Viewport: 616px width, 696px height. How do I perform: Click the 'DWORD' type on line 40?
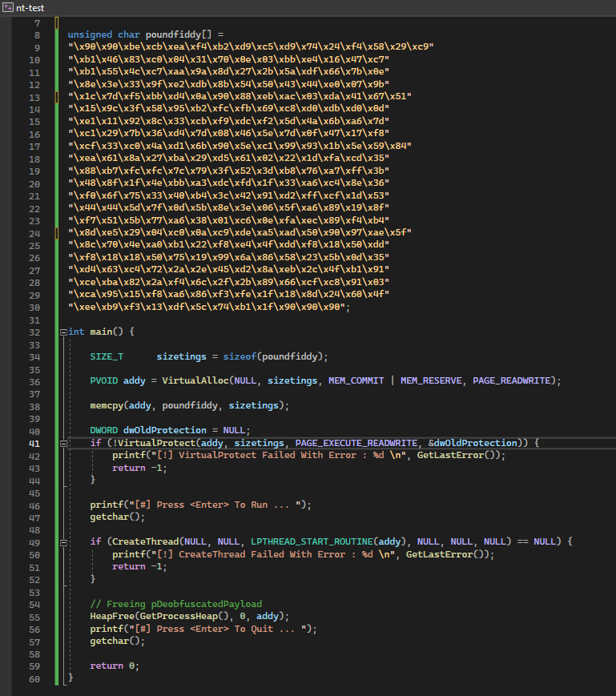click(104, 430)
